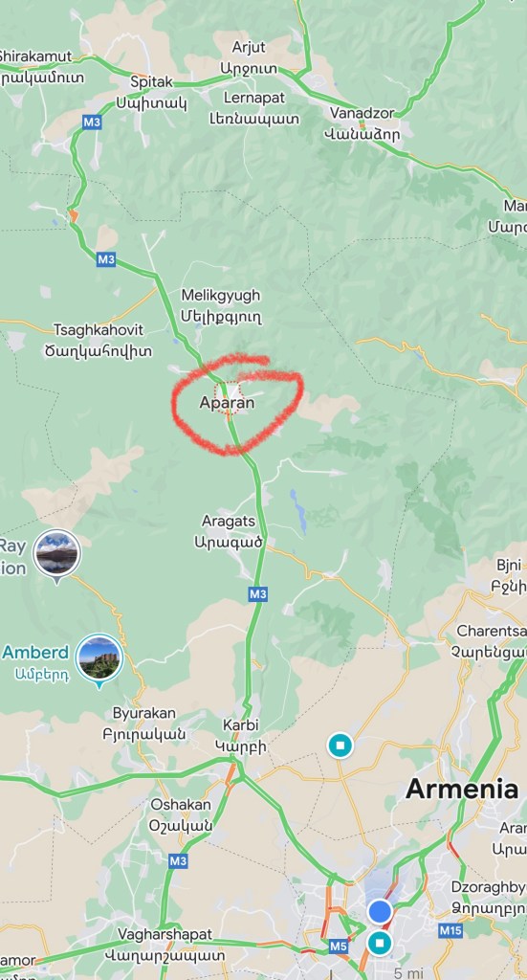
Task: Click the M3 shield near Spitak
Action: [92, 122]
